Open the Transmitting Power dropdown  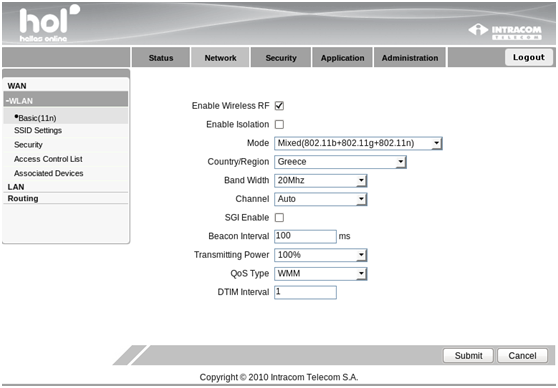(320, 255)
